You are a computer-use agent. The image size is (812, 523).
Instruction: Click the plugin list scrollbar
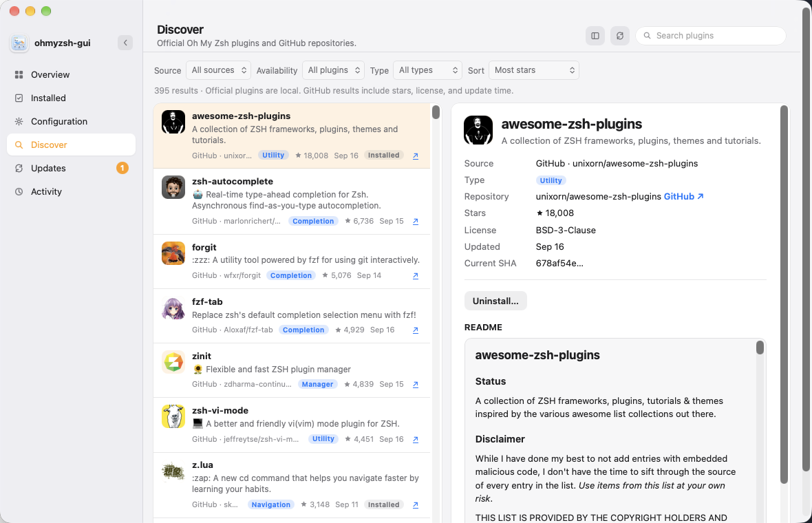click(x=436, y=112)
